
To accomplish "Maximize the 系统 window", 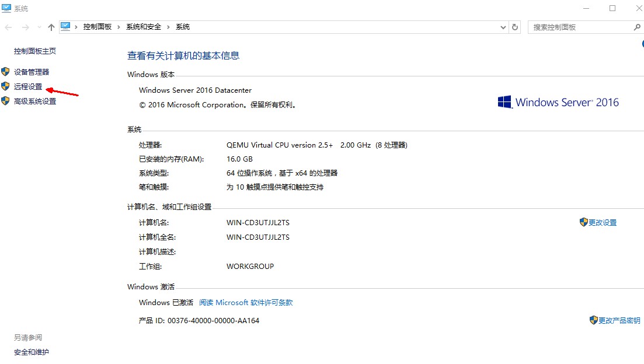I will [x=612, y=8].
